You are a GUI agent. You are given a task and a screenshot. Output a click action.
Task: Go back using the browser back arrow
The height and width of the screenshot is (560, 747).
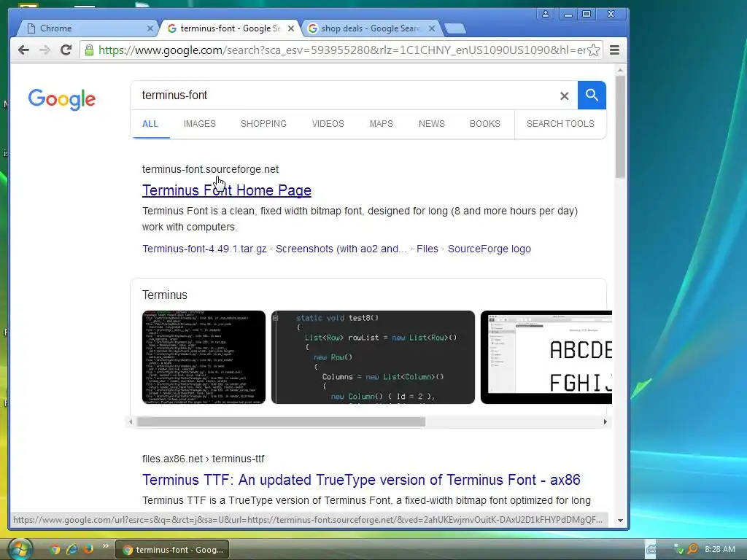[23, 50]
